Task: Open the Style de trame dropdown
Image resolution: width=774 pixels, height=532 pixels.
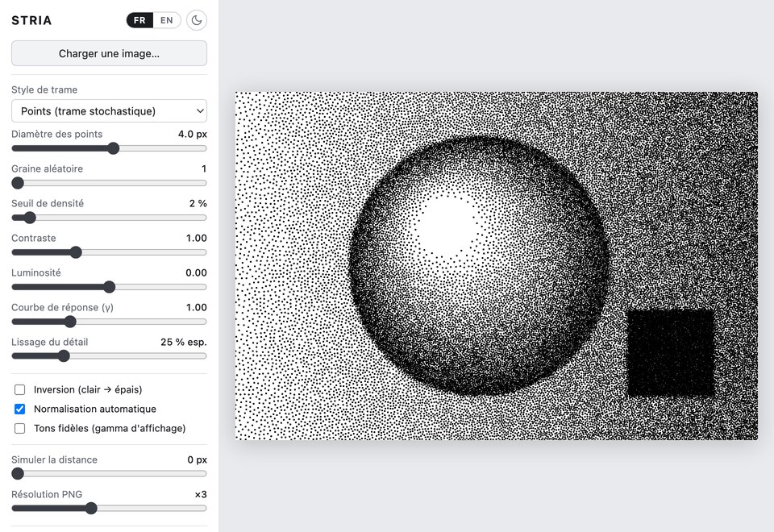Action: tap(109, 111)
